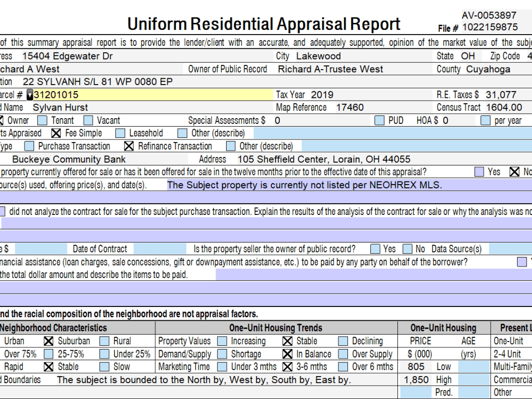Click the One-Unit Housing Trends header
532x399 pixels.
276,328
